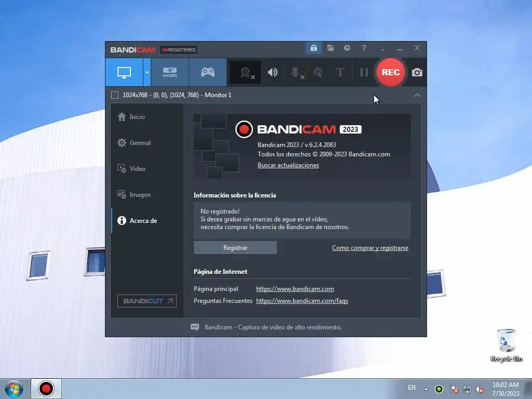Viewport: 532px width, 399px height.
Task: Click Bandicam icon in the taskbar
Action: point(46,389)
